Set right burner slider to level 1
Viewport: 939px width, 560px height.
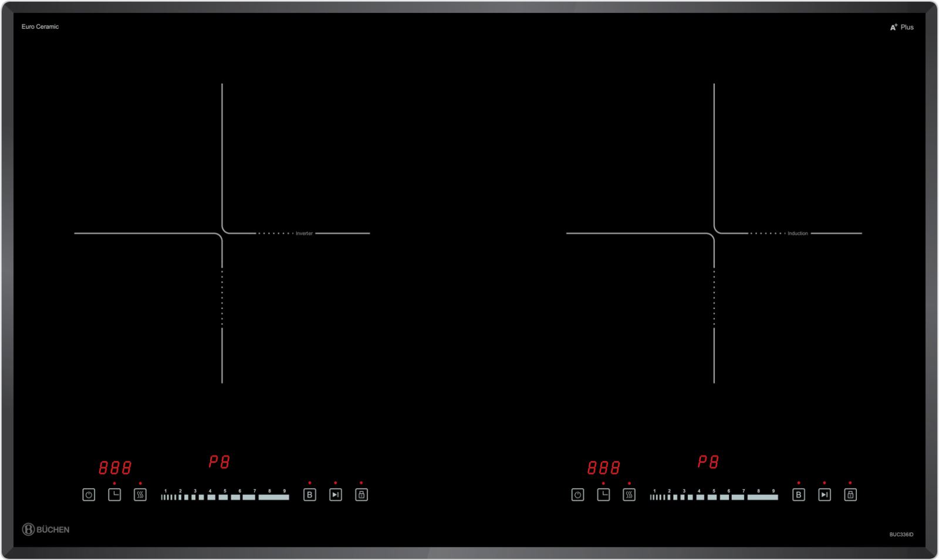click(654, 497)
